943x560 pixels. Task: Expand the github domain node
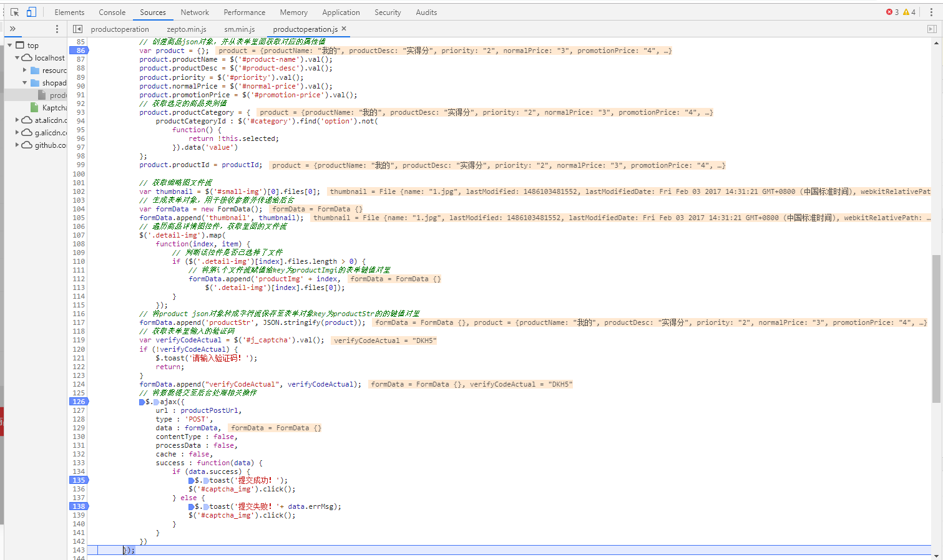coord(17,145)
